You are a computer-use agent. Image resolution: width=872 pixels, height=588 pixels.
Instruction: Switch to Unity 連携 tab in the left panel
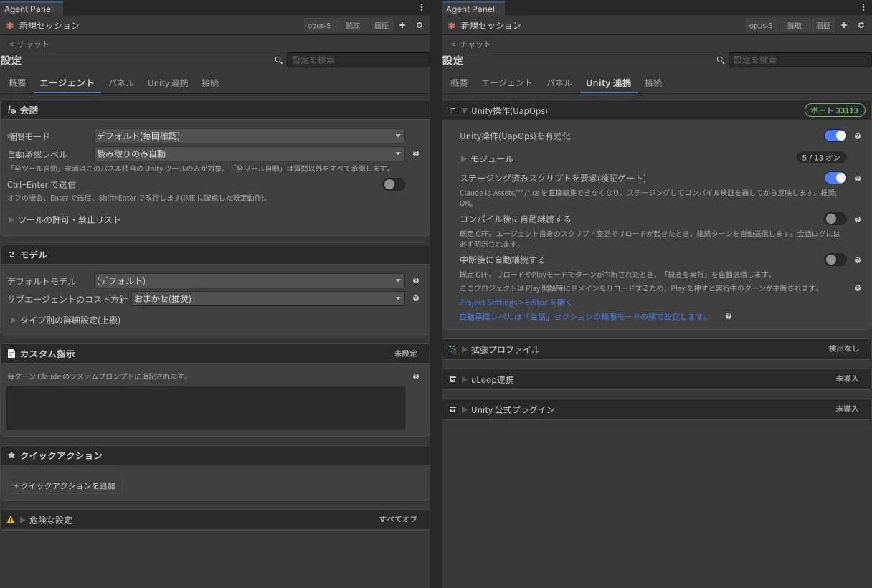pyautogui.click(x=168, y=83)
